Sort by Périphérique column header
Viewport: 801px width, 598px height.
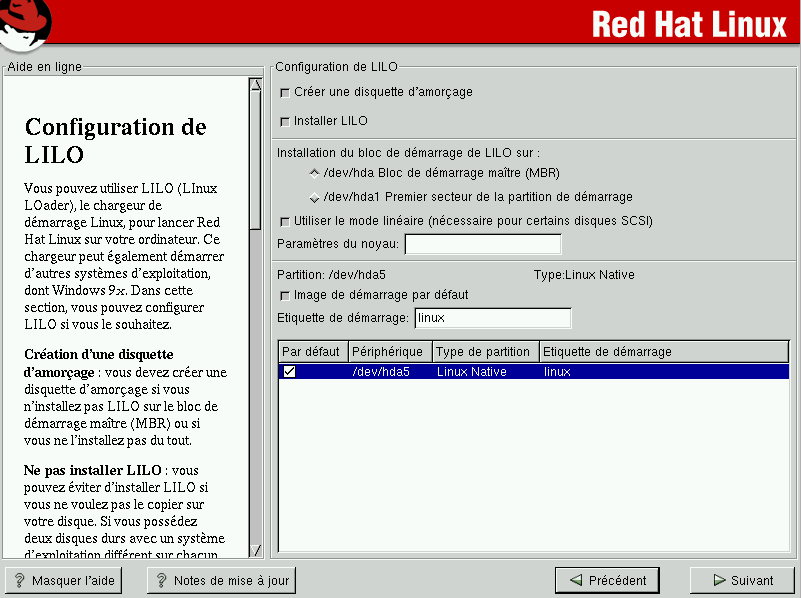point(390,352)
